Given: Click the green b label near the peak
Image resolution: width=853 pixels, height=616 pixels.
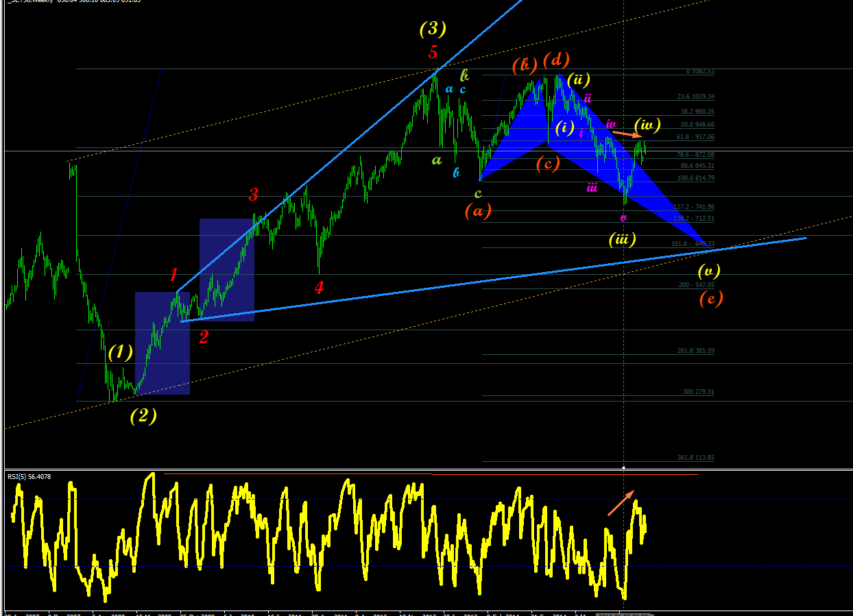Looking at the screenshot, I should pos(464,75).
